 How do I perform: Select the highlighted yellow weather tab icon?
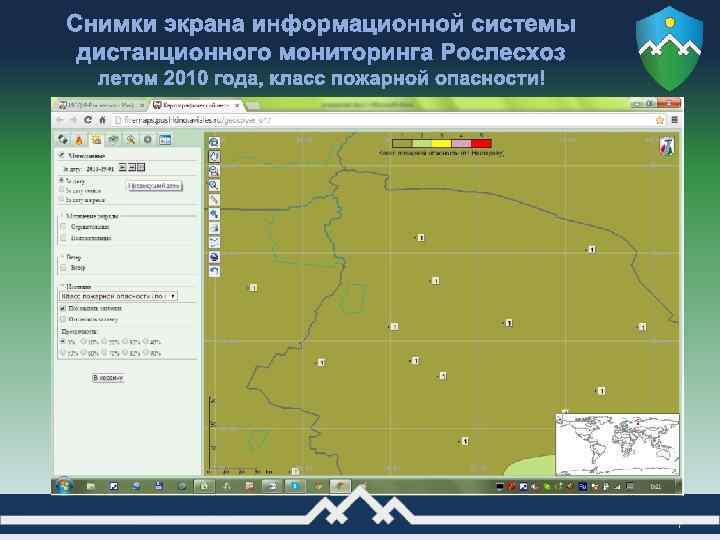pyautogui.click(x=96, y=140)
